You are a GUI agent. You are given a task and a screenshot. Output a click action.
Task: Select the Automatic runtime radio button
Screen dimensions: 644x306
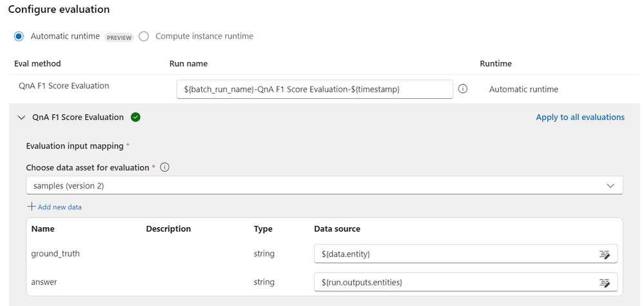pos(19,36)
